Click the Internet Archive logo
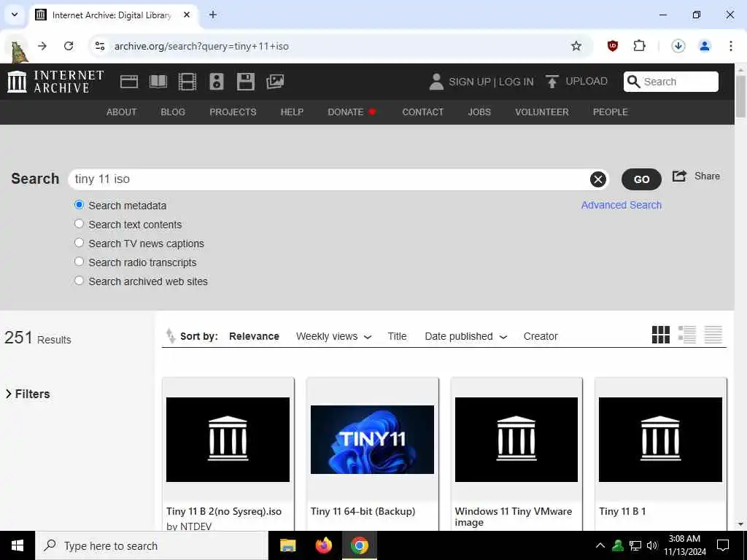The height and width of the screenshot is (560, 747). (x=55, y=82)
